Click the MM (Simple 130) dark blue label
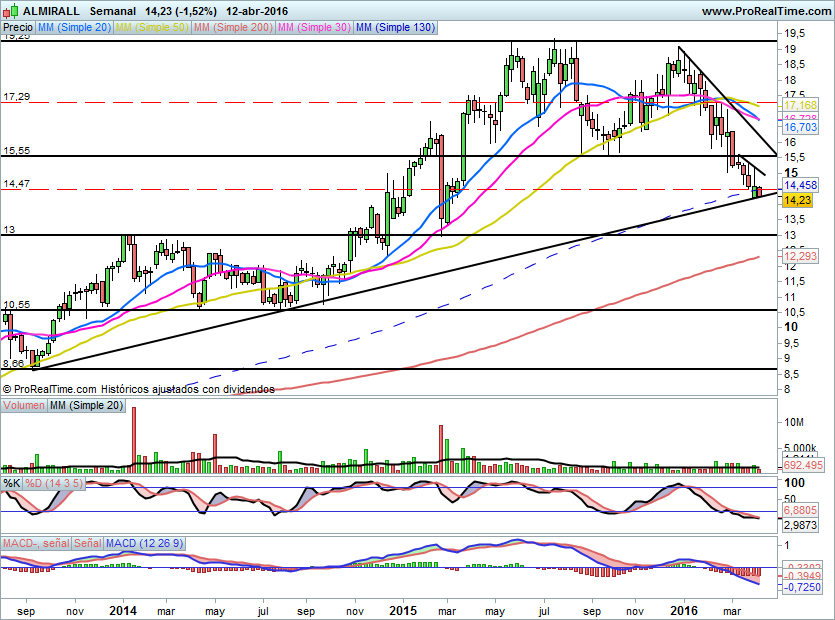The width and height of the screenshot is (835, 620). coord(396,27)
